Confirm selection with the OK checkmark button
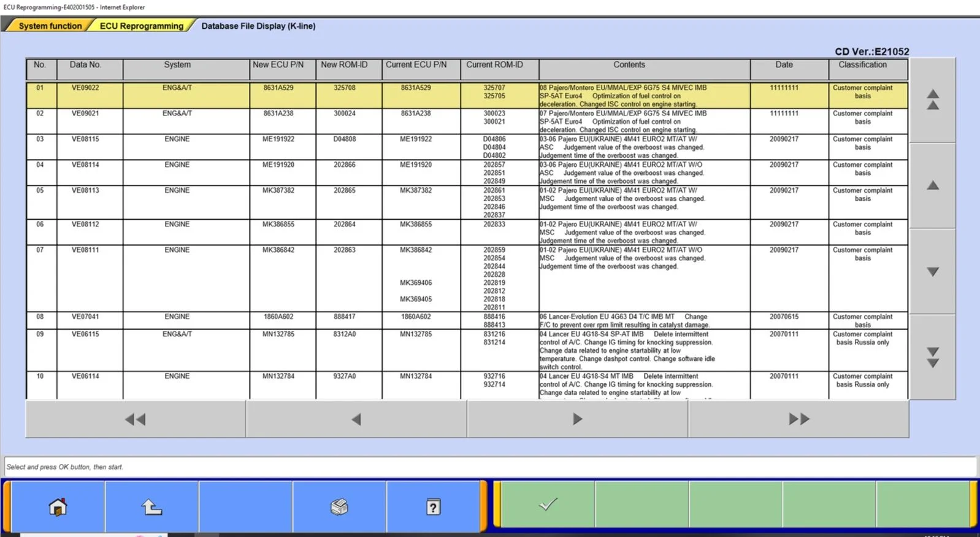The image size is (980, 537). [x=548, y=504]
